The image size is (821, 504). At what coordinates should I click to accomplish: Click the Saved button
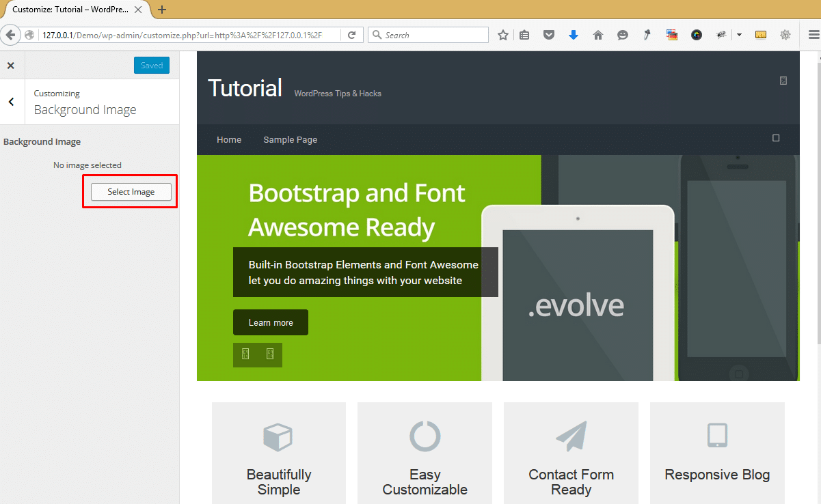click(152, 66)
